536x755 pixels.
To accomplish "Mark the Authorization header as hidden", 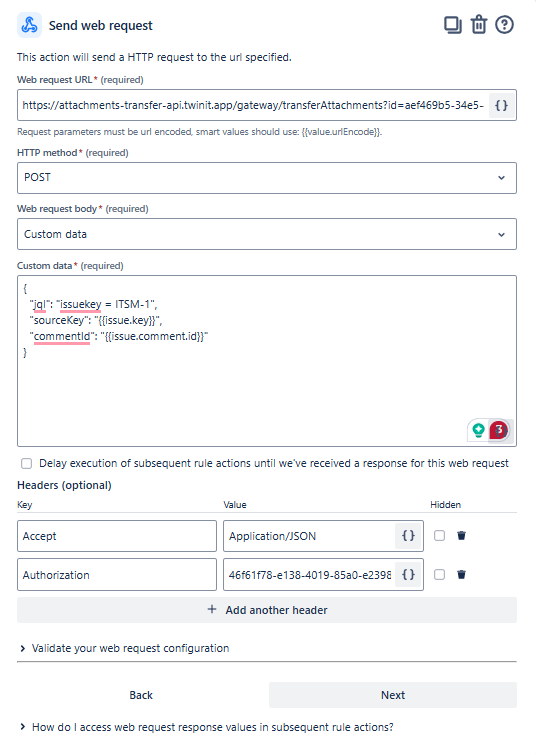I will point(439,574).
